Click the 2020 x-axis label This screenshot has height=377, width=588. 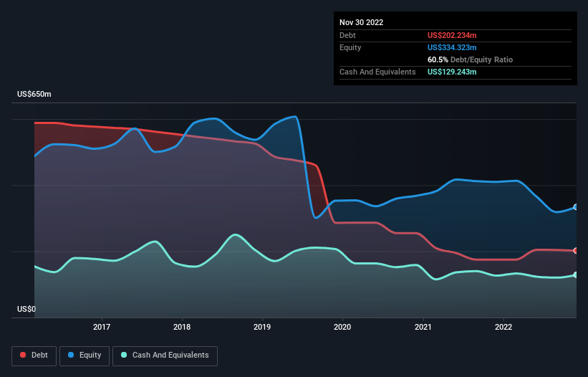[342, 327]
